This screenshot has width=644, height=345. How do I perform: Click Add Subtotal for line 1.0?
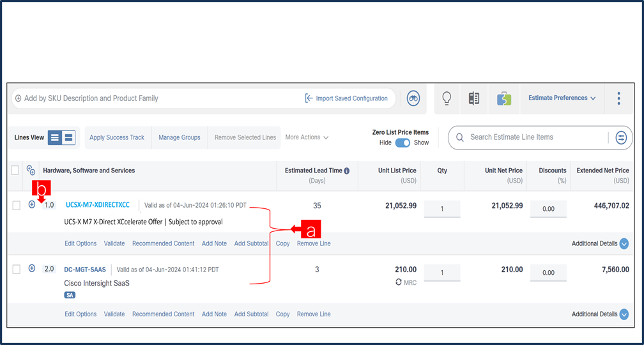(x=251, y=243)
